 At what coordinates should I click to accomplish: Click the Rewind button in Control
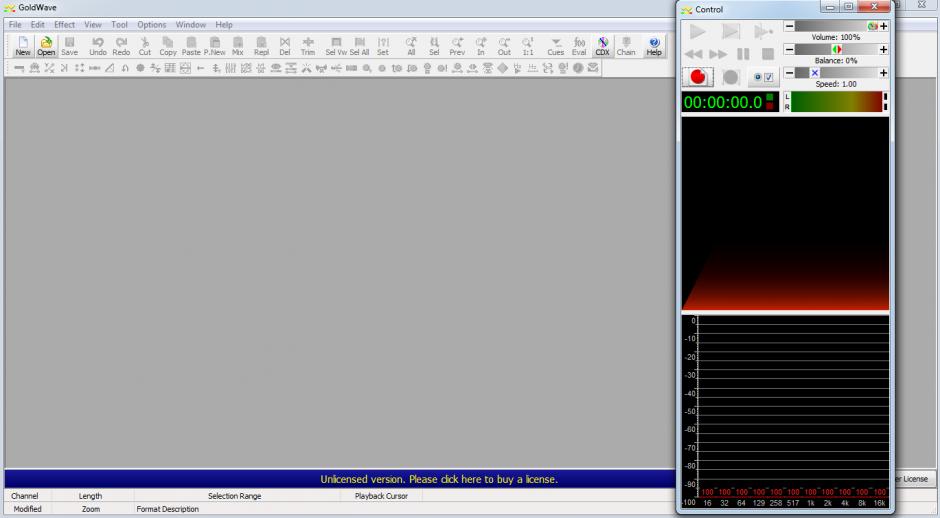(x=694, y=54)
